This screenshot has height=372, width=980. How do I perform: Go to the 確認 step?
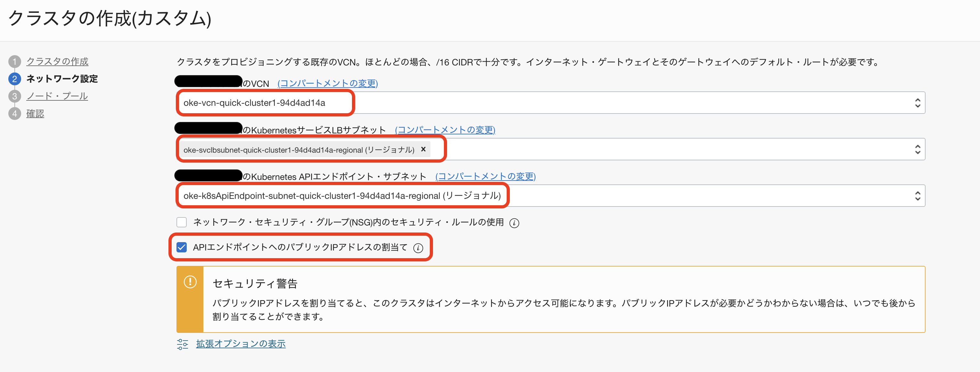[x=35, y=114]
